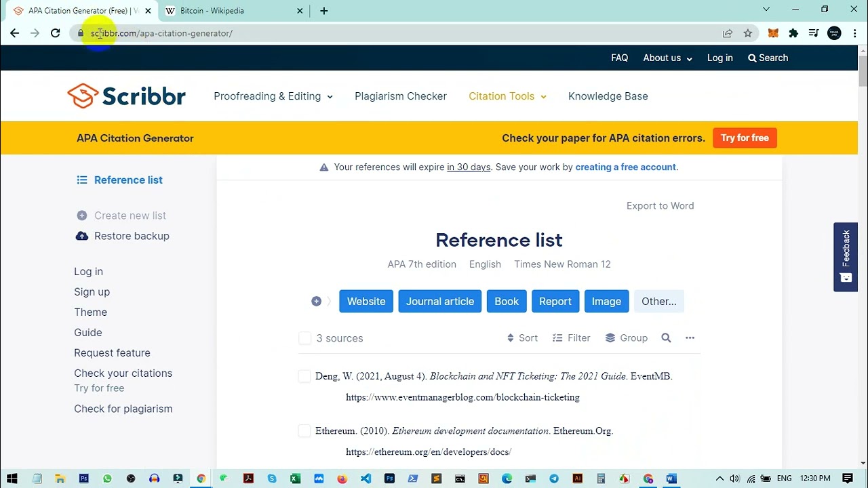The image size is (868, 488).
Task: Click the Journal article button
Action: pos(440,302)
